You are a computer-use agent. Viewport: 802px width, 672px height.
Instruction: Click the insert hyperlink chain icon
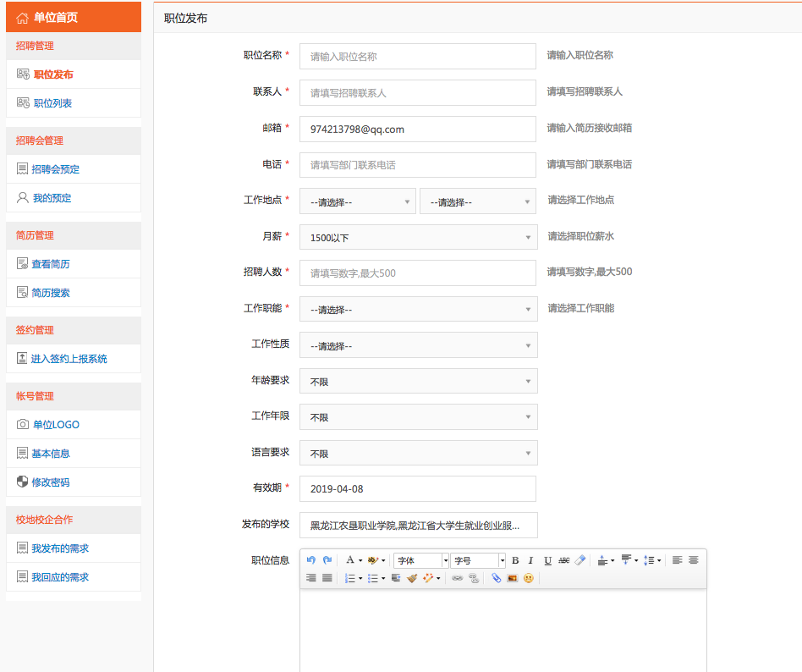tap(458, 578)
